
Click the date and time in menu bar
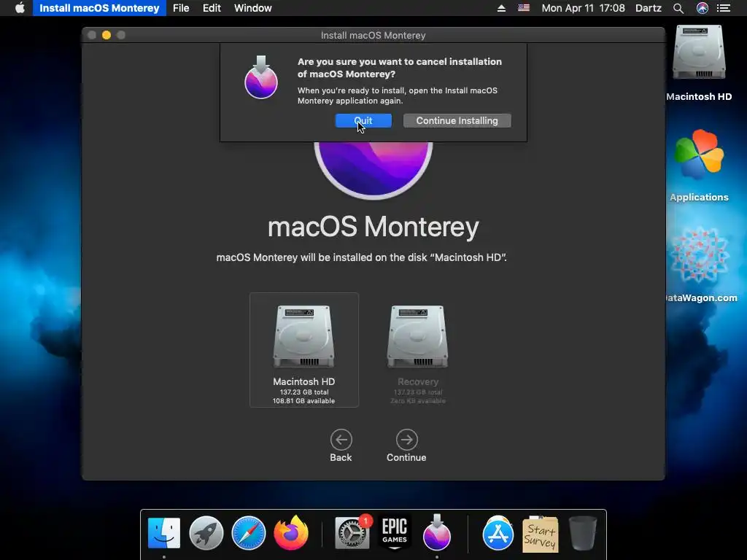pos(583,8)
